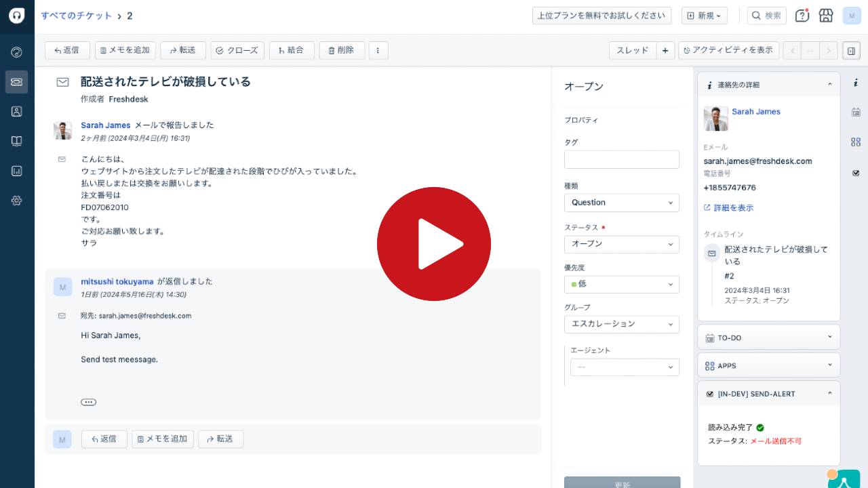Expand the TO-DO panel

768,338
